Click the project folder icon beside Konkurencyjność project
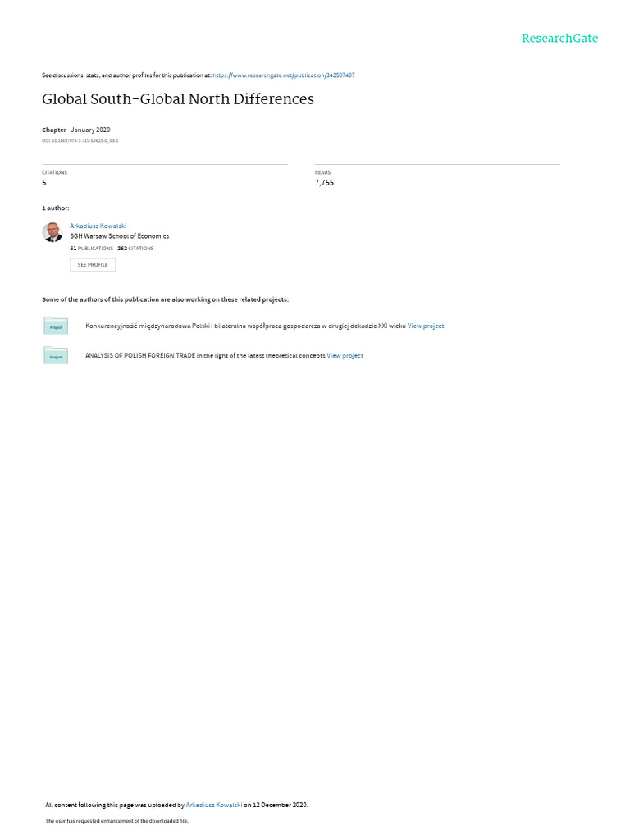The image size is (630, 840). [56, 326]
